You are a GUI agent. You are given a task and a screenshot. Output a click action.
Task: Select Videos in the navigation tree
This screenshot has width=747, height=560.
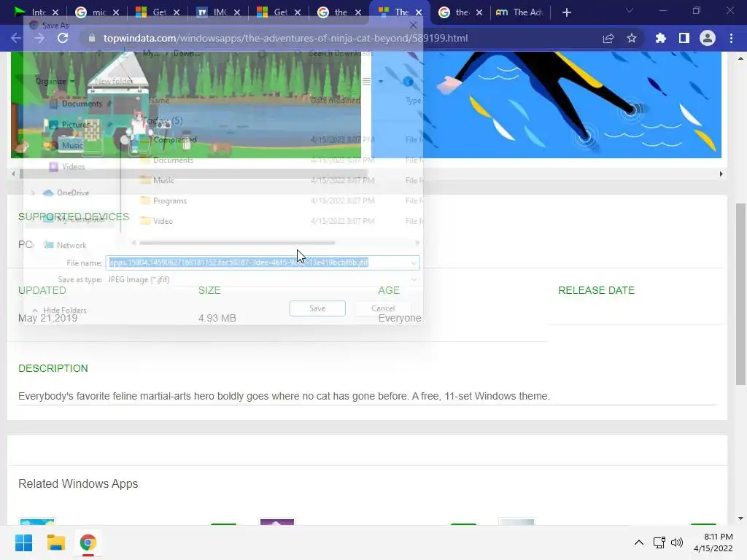[x=74, y=167]
